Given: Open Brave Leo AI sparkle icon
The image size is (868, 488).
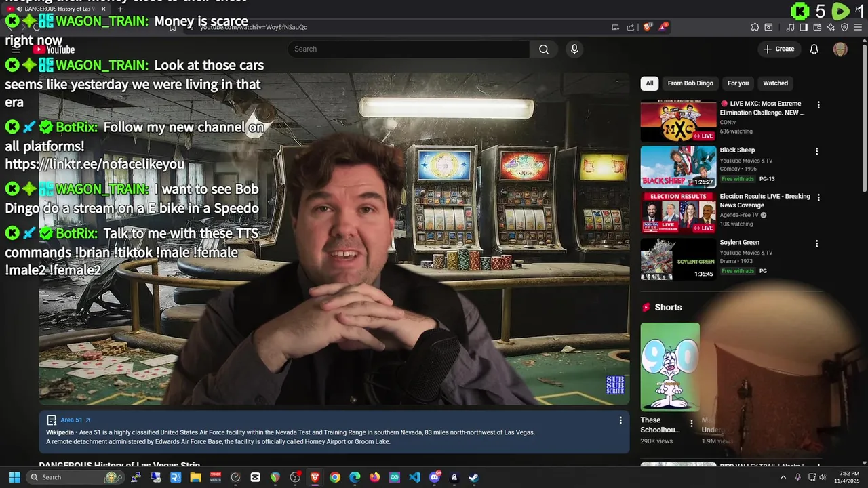Looking at the screenshot, I should coord(831,27).
